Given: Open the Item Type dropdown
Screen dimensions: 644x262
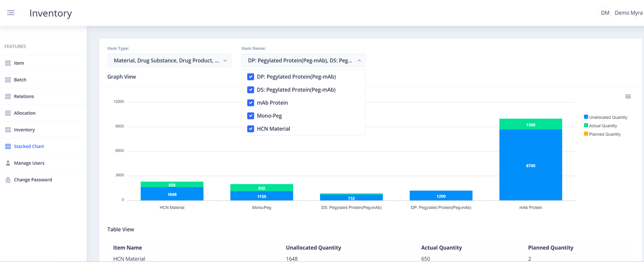Looking at the screenshot, I should click(x=169, y=60).
